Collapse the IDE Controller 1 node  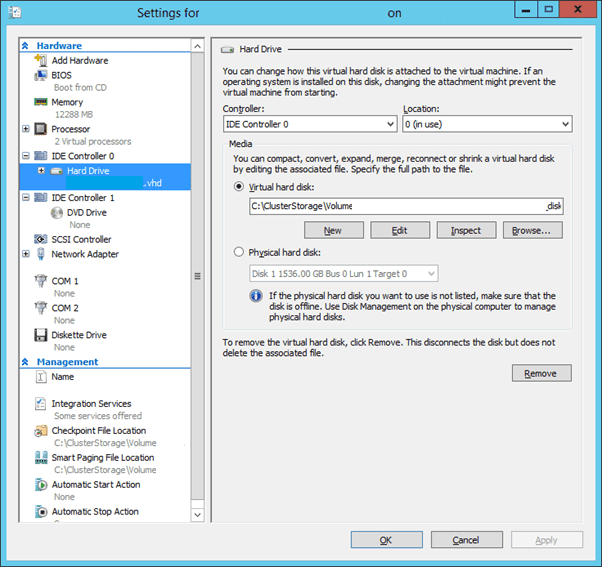pyautogui.click(x=26, y=198)
